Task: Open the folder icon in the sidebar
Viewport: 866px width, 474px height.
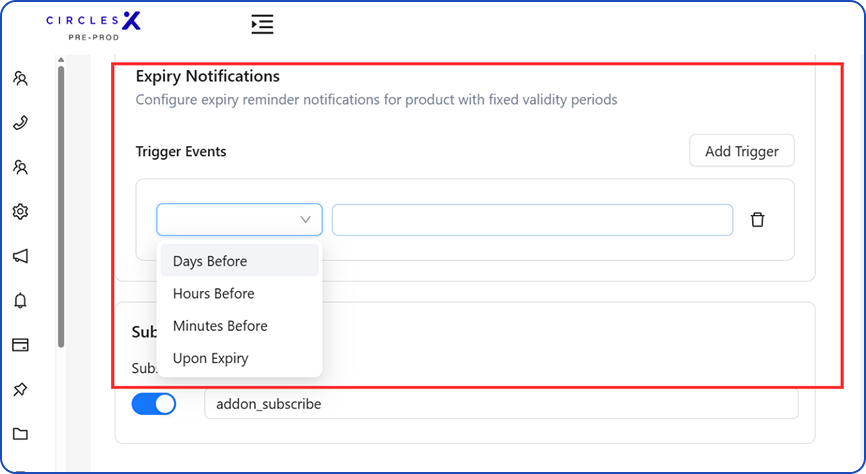Action: (x=20, y=434)
